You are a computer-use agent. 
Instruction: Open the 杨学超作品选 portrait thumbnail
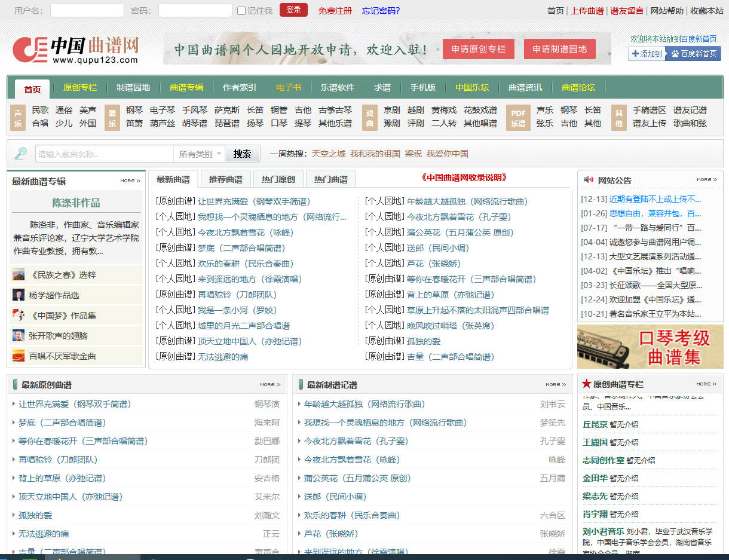pos(19,295)
